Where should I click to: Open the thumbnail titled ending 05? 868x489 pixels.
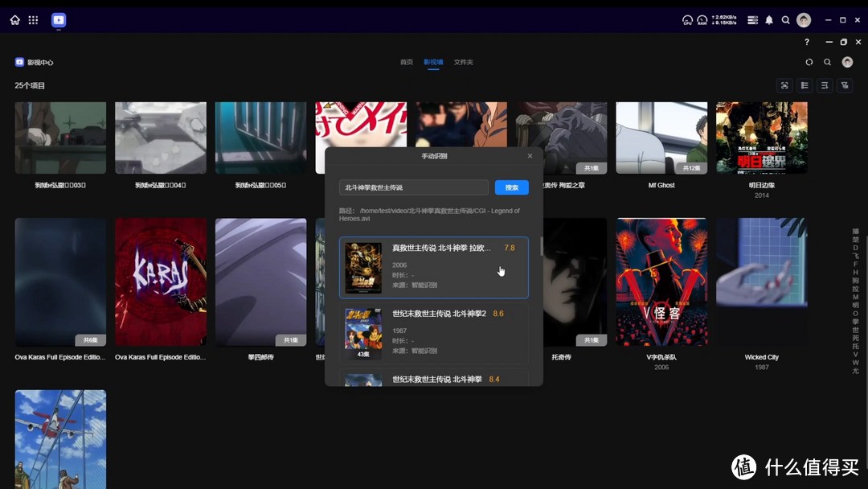click(x=260, y=138)
